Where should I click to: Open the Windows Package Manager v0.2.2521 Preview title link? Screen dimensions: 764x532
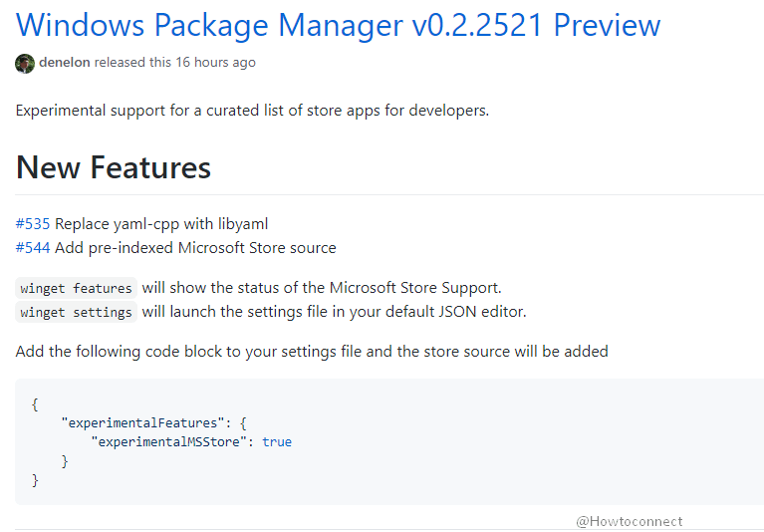tap(338, 25)
